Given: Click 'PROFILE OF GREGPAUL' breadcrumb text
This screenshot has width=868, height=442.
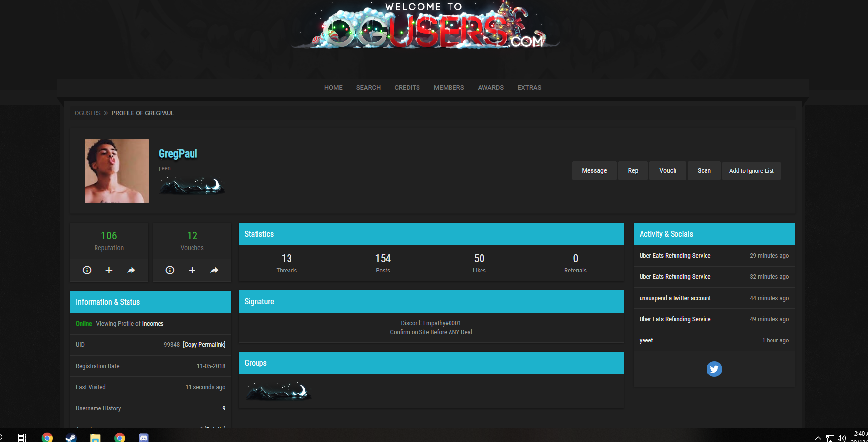Looking at the screenshot, I should (143, 113).
